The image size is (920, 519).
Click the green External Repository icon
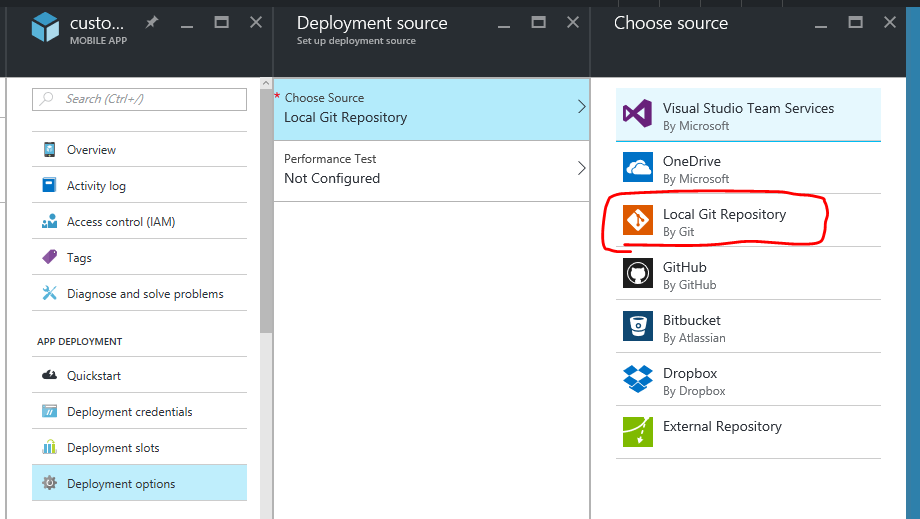(638, 432)
